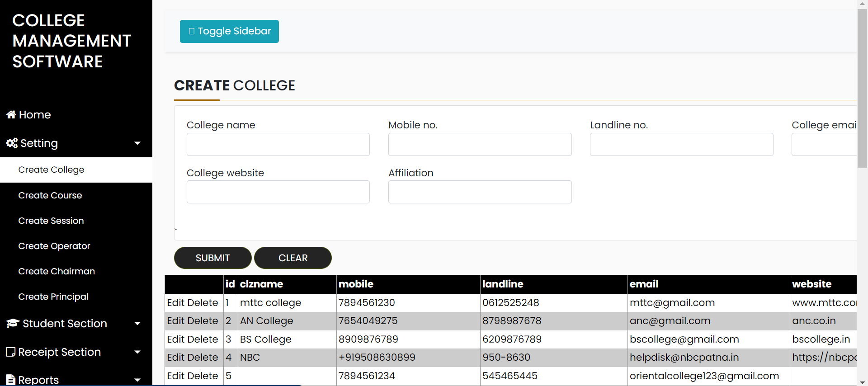Image resolution: width=868 pixels, height=386 pixels.
Task: Click into the Affiliation text field
Action: pos(480,192)
